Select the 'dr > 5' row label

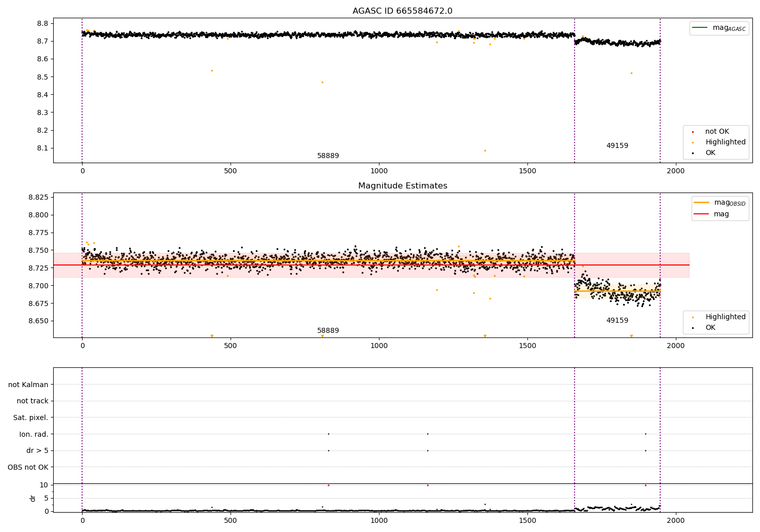click(x=37, y=451)
